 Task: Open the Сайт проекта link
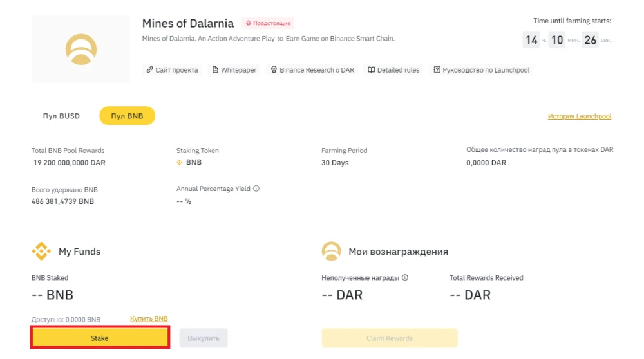click(172, 69)
